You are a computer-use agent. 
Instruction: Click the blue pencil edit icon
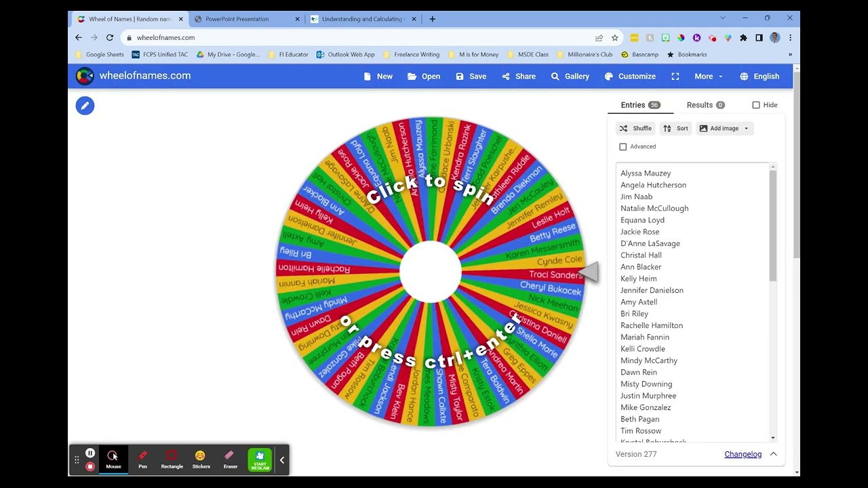coord(85,106)
